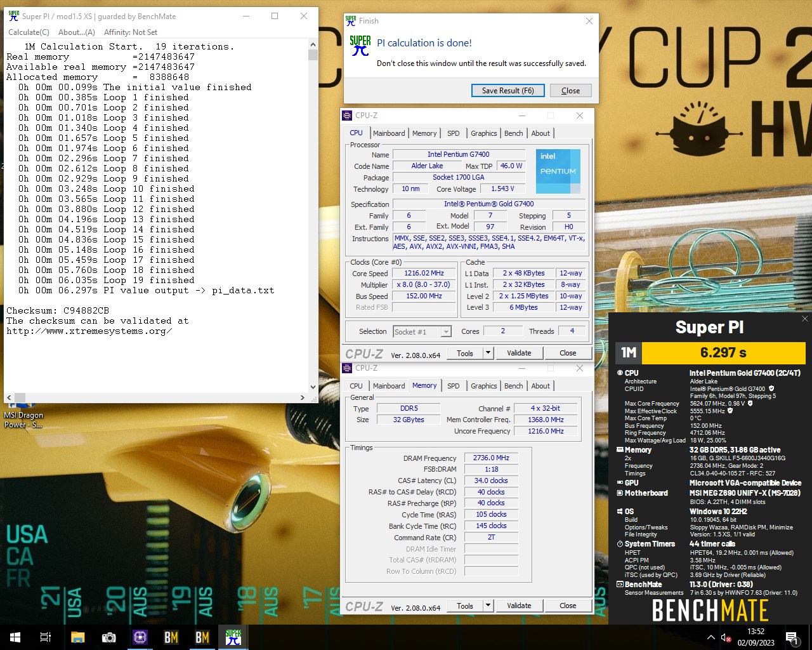Image resolution: width=812 pixels, height=650 pixels.
Task: Click Save Result (F6) button
Action: tap(508, 91)
